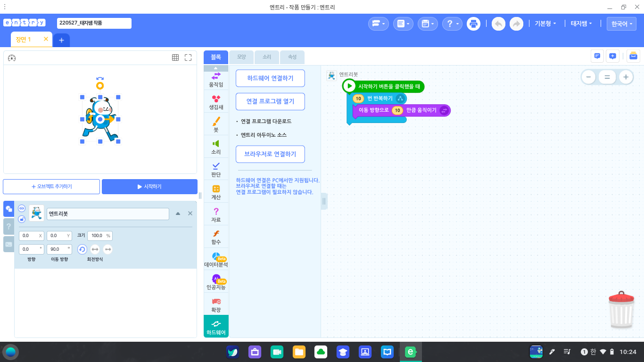Click 엔트리 아두이노 소스 link
Viewport: 644px width, 362px height.
point(264,135)
